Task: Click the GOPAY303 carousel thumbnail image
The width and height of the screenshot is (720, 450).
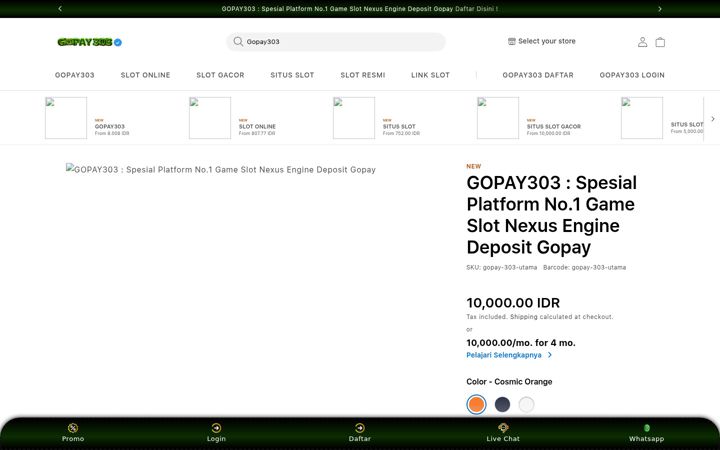Action: tap(66, 118)
